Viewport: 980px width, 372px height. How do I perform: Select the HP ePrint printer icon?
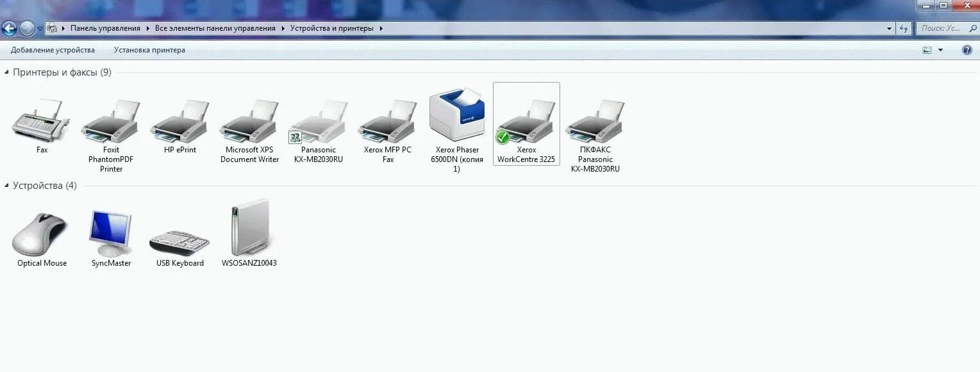tap(179, 120)
